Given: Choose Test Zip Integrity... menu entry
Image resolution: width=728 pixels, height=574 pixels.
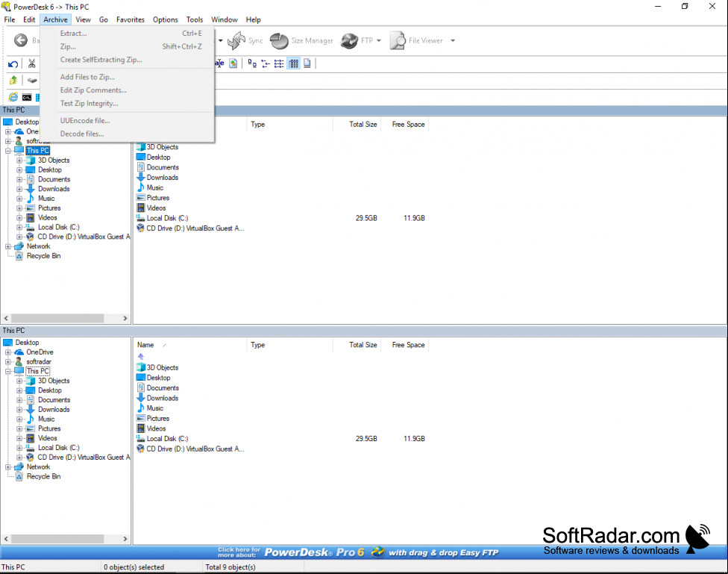Looking at the screenshot, I should 128,103.
